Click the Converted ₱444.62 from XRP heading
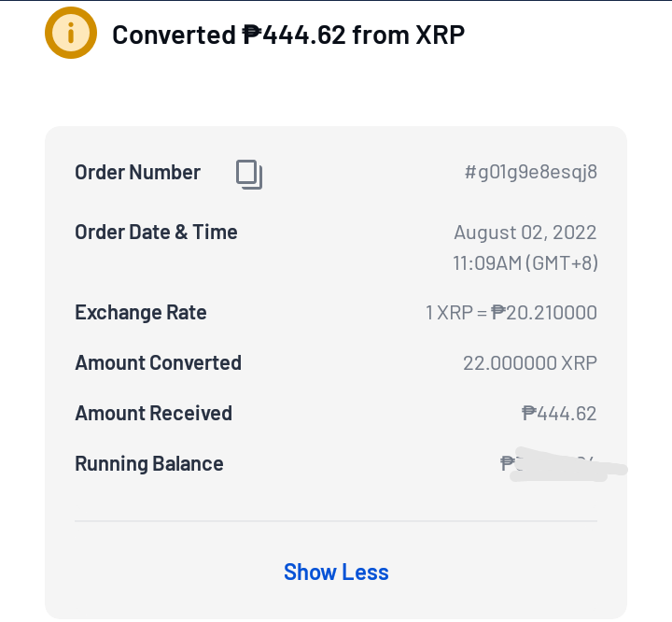Viewport: 672px width, 622px height. tap(288, 35)
